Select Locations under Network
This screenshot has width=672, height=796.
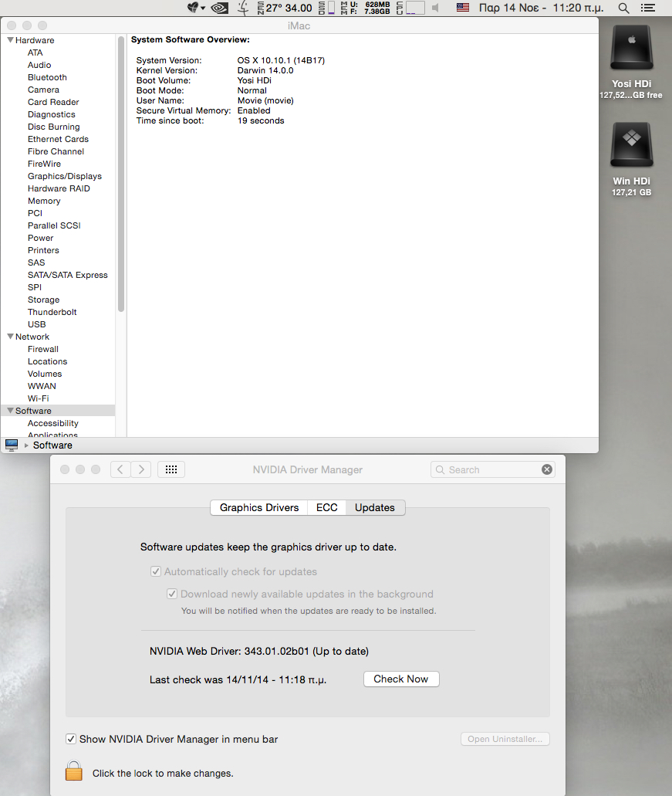(47, 361)
